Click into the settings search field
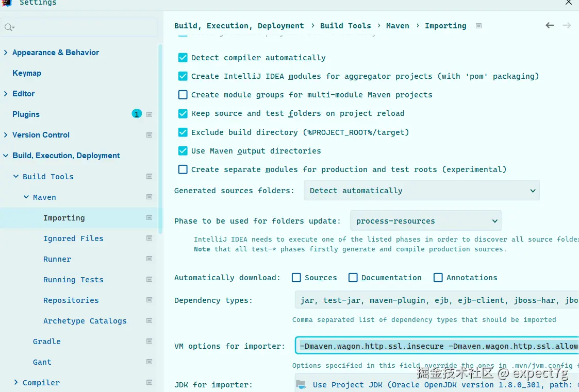 79,27
